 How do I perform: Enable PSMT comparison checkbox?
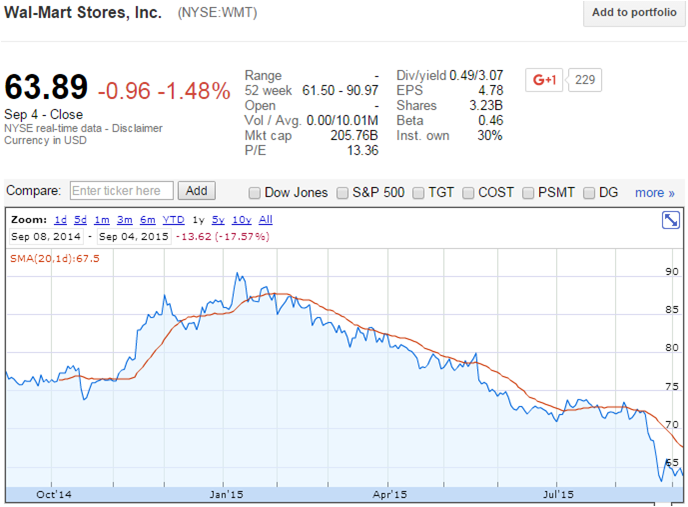529,192
